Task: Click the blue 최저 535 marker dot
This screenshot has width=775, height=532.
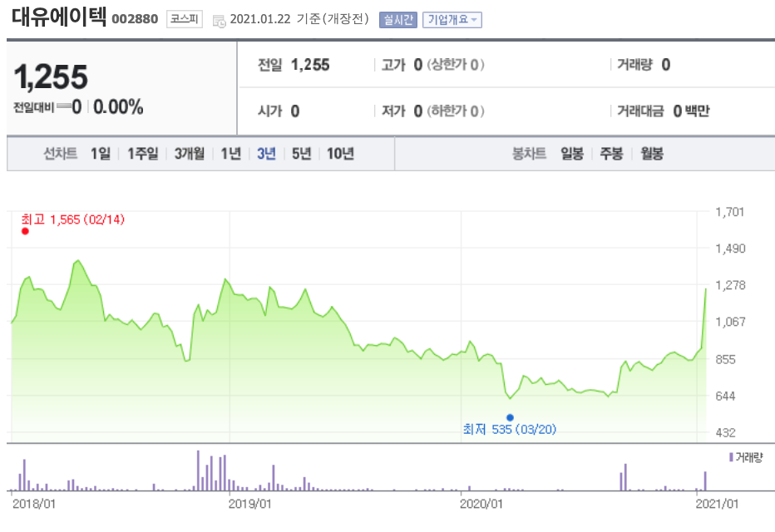Action: (x=510, y=417)
